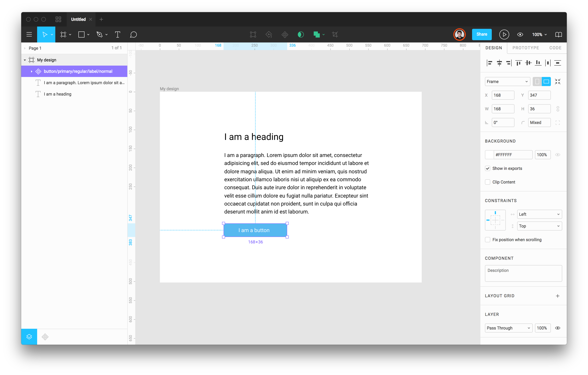Click the white background color swatch
The image size is (588, 375).
click(x=489, y=155)
